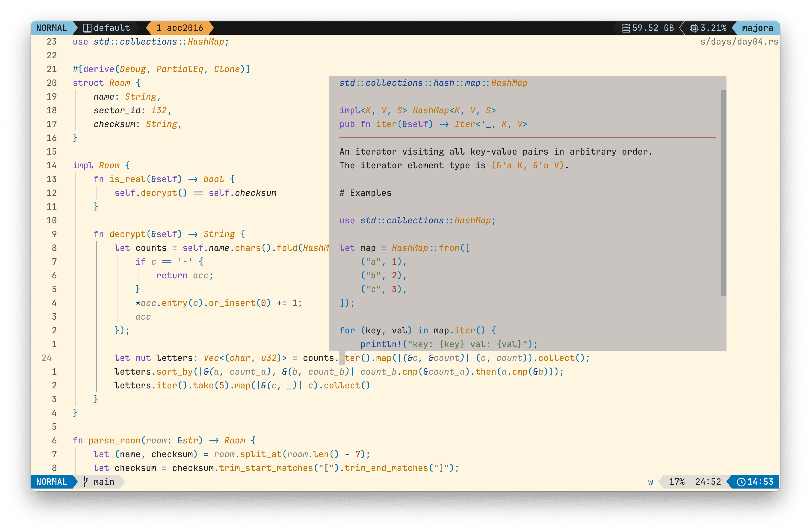Click the '# Examples' heading in popup
Image resolution: width=811 pixels, height=532 pixels.
coord(365,193)
